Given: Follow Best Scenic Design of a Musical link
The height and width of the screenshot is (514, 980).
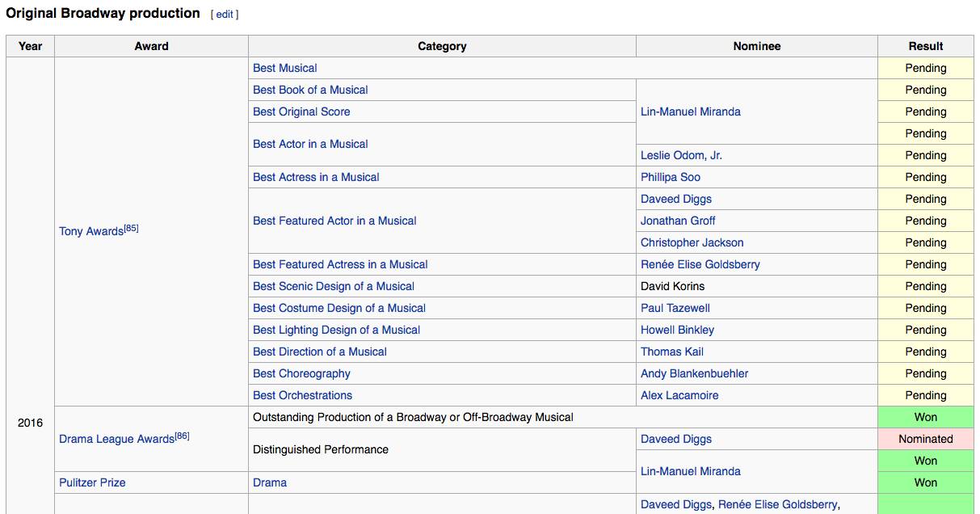Looking at the screenshot, I should (334, 286).
